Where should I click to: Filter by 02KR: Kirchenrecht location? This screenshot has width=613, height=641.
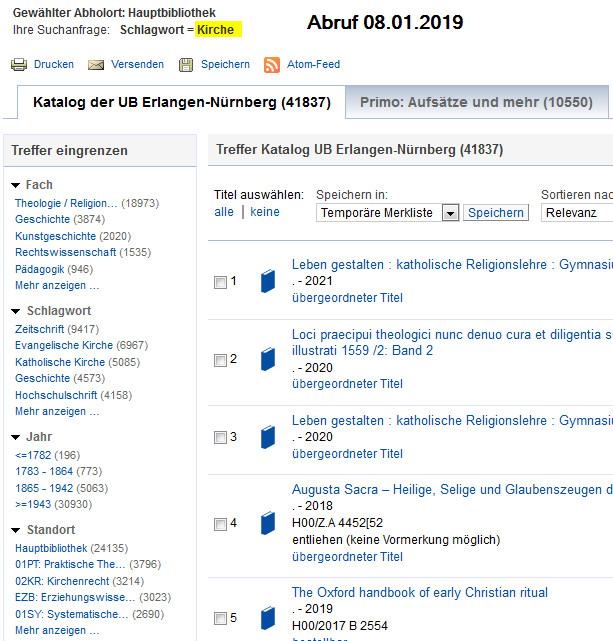click(62, 581)
